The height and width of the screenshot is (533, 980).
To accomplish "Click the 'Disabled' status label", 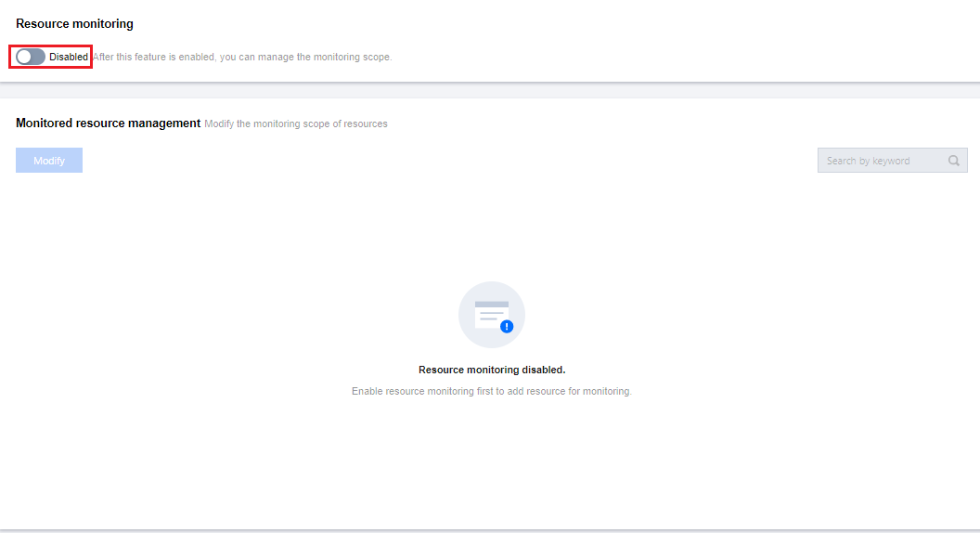I will [69, 57].
